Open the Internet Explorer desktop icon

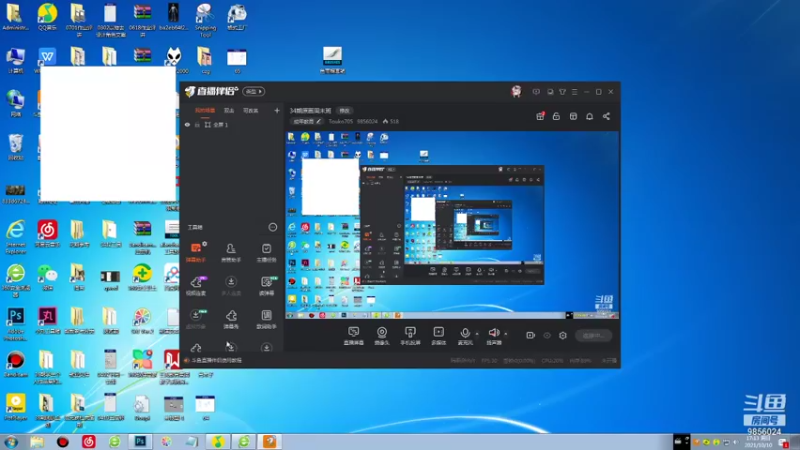[15, 238]
